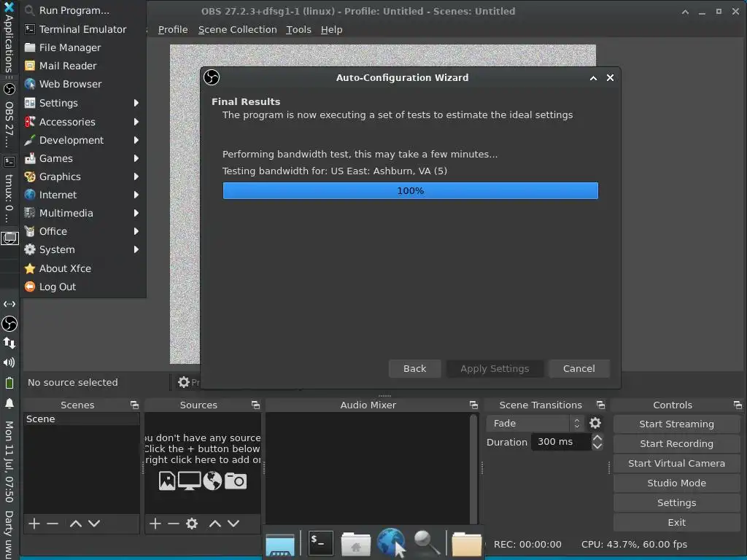
Task: Expand the System submenu
Action: point(83,249)
